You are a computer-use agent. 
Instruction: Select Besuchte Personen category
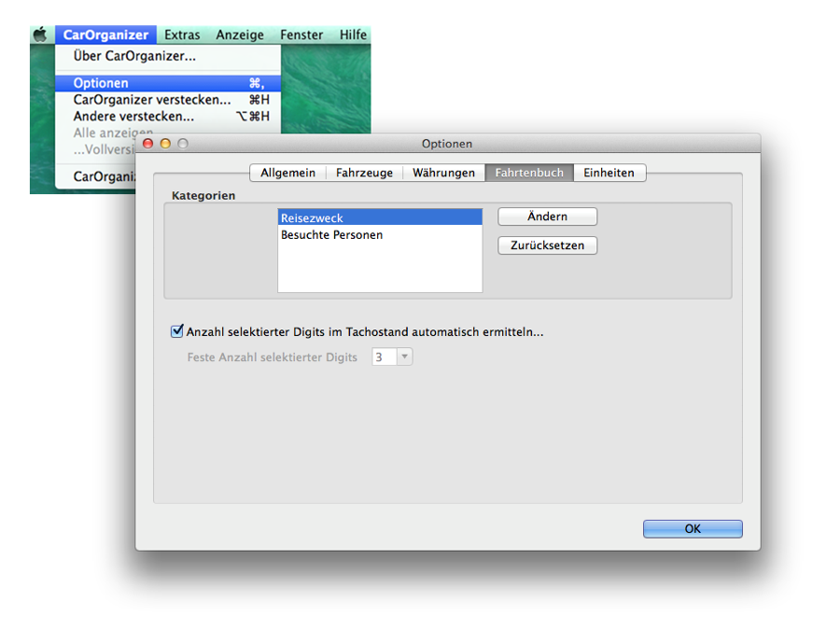pos(331,235)
